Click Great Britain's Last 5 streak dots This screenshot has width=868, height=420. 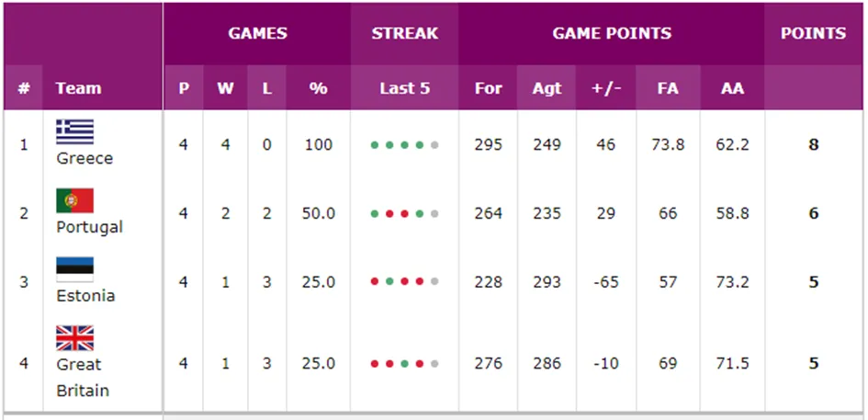[404, 364]
